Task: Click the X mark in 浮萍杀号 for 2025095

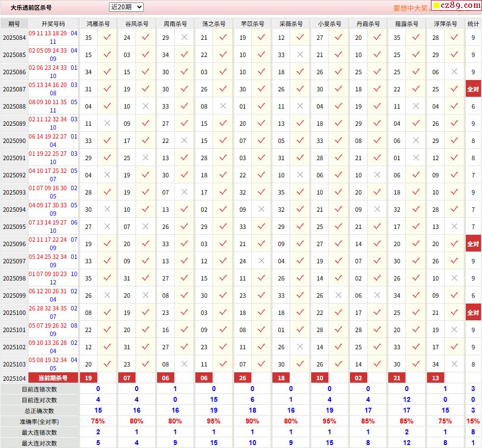Action: tap(454, 226)
